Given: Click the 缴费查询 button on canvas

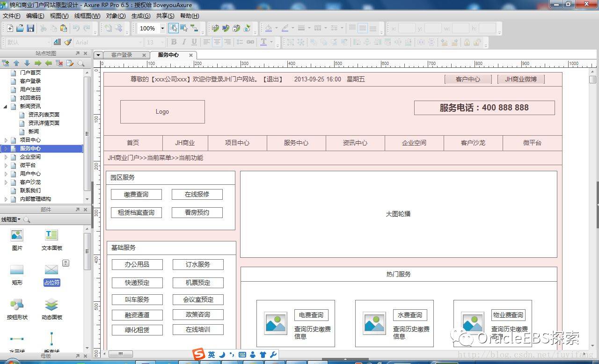Looking at the screenshot, I should [136, 195].
